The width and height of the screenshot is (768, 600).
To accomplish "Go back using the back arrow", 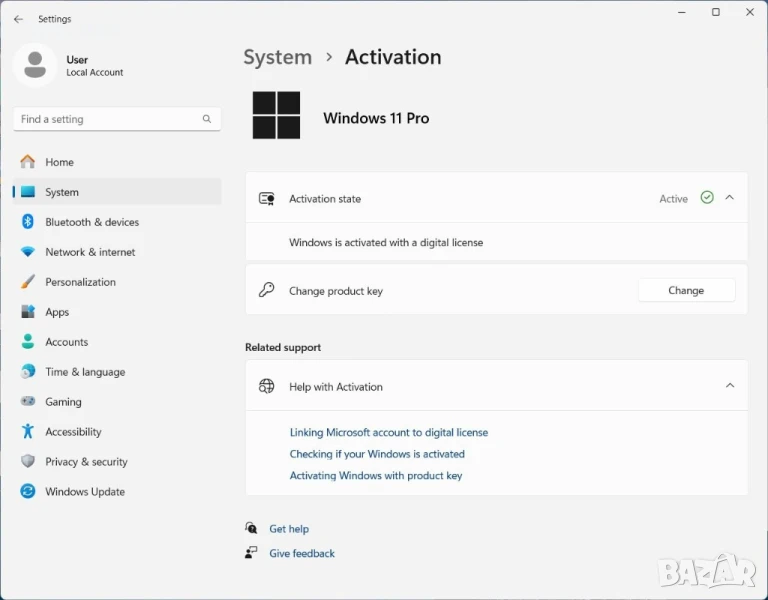I will pos(18,19).
